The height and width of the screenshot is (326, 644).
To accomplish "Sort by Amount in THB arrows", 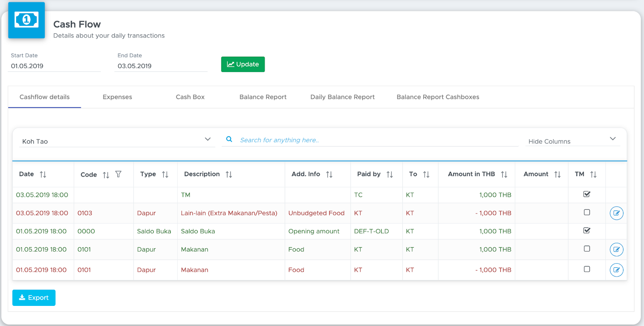I will pyautogui.click(x=504, y=174).
